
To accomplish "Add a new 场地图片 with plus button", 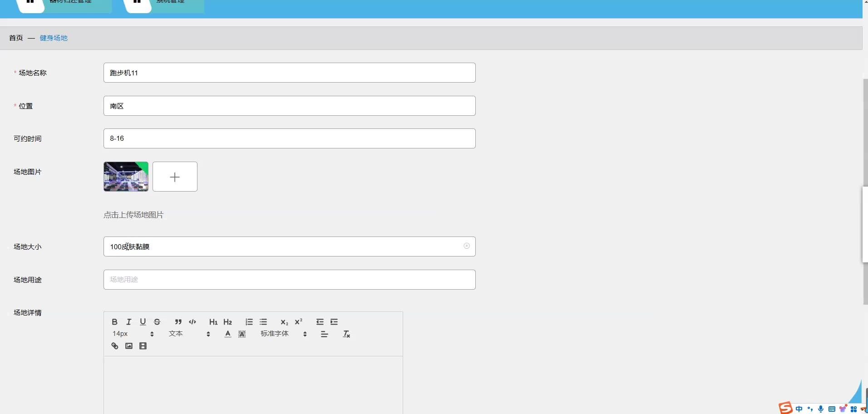I will pyautogui.click(x=175, y=177).
